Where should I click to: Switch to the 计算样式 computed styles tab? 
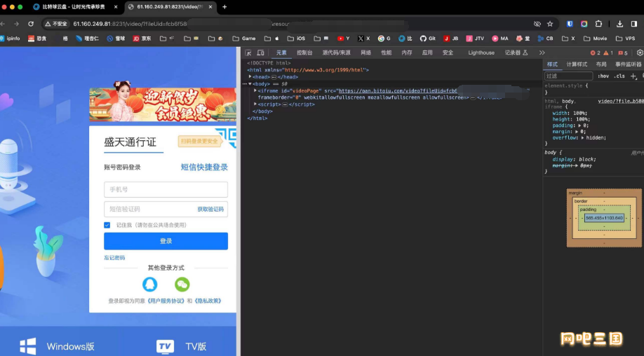(x=577, y=64)
